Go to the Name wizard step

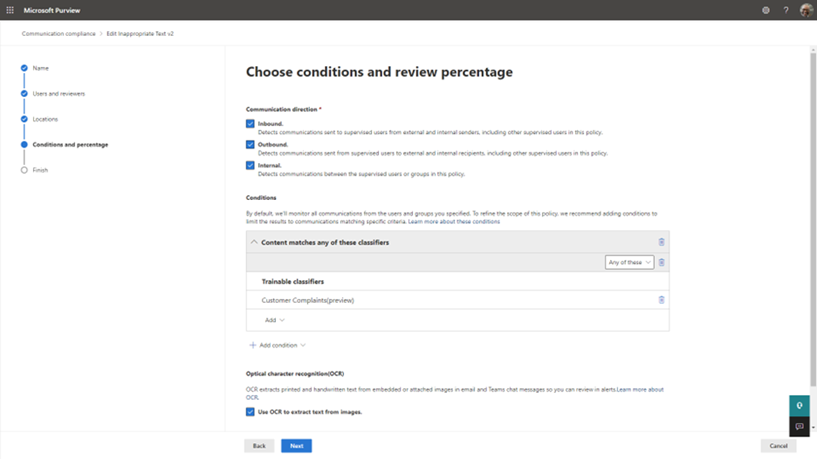[x=40, y=68]
